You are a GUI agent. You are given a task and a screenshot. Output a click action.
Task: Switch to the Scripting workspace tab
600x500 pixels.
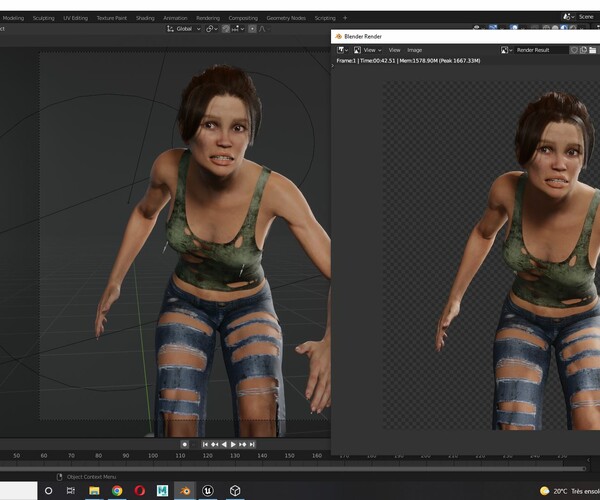point(325,18)
